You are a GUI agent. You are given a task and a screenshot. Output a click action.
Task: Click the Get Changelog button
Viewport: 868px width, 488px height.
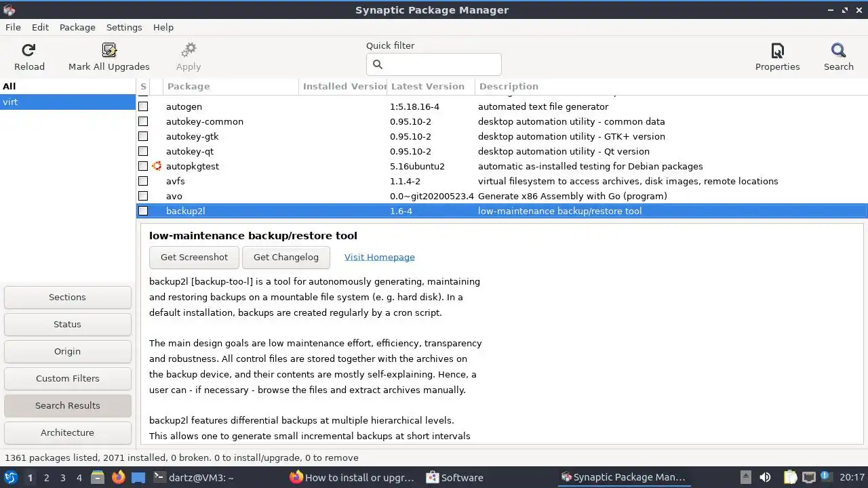coord(285,257)
